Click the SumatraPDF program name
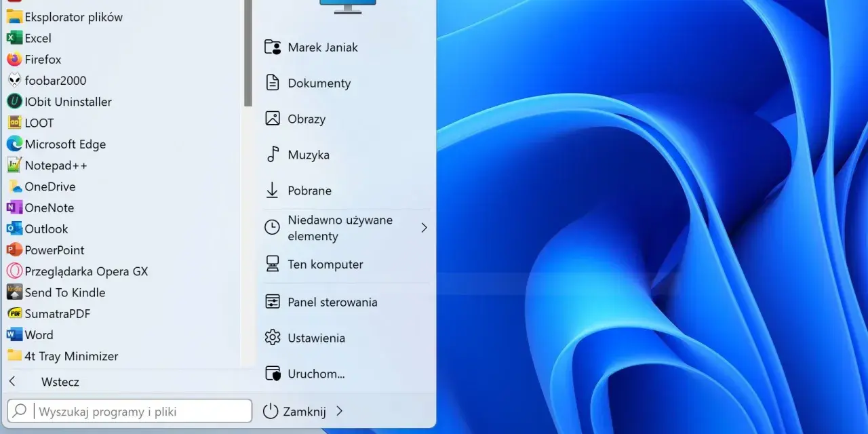 [x=58, y=313]
